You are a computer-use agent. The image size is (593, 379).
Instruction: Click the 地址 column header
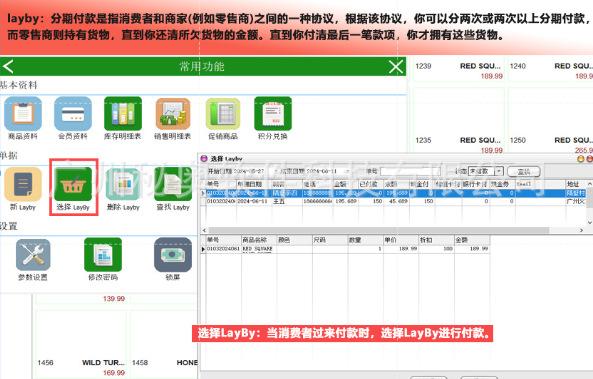point(576,184)
